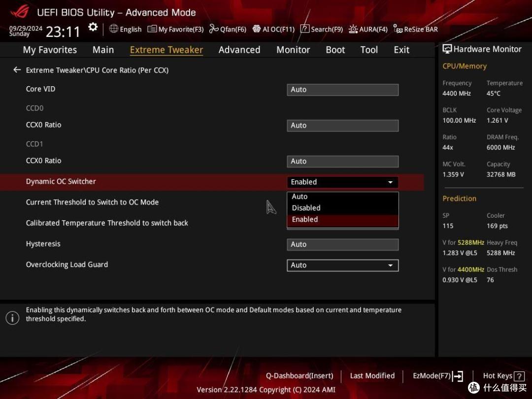Screen dimensions: 532x399
Task: Open the BIOS Search tool
Action: [x=321, y=29]
